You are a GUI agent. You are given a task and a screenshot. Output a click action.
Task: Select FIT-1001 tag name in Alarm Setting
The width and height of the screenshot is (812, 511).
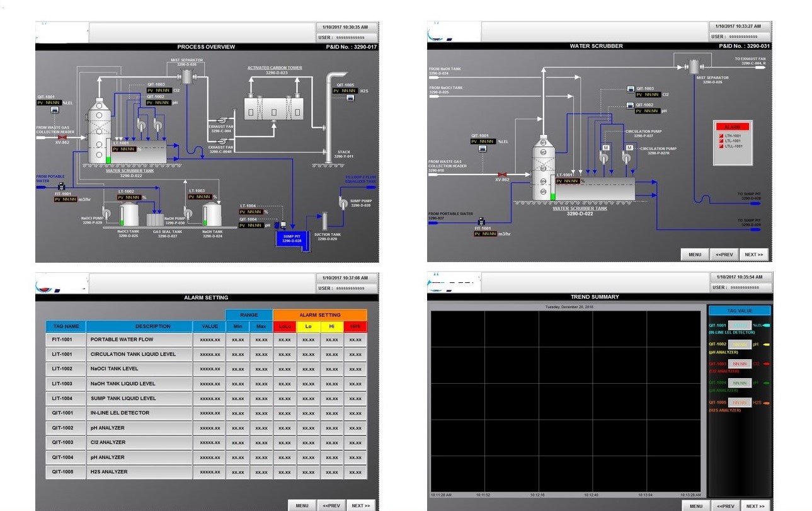coord(66,340)
